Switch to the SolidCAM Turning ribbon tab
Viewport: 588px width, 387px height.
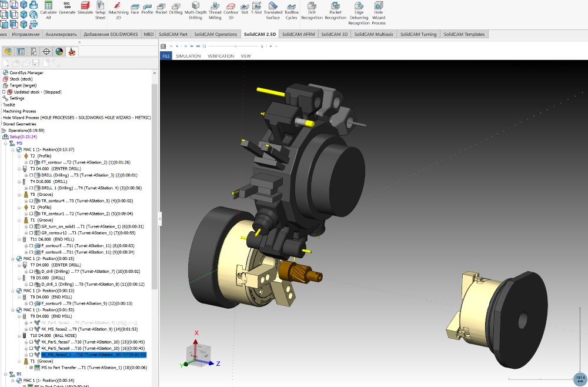(418, 34)
